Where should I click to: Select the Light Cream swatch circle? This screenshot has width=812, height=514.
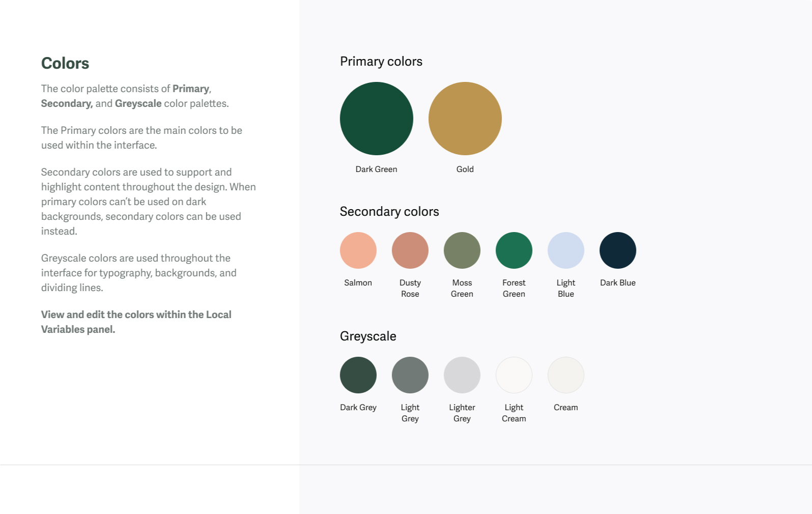(514, 375)
